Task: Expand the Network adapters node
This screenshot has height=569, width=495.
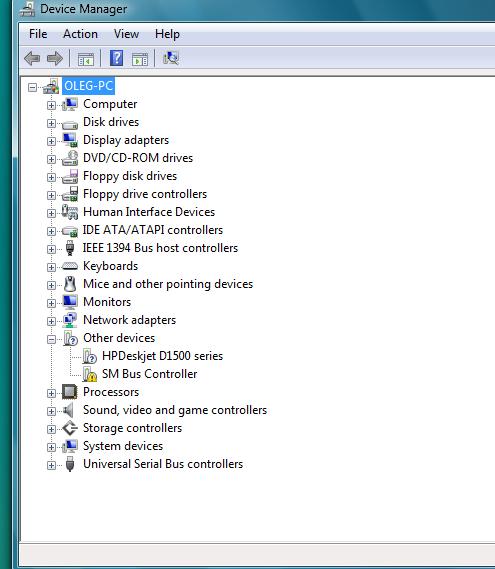Action: click(x=51, y=321)
